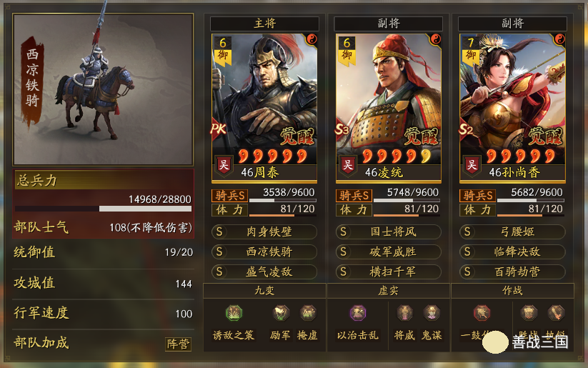
Task: Open 周泰 main general portrait
Action: pyautogui.click(x=264, y=108)
